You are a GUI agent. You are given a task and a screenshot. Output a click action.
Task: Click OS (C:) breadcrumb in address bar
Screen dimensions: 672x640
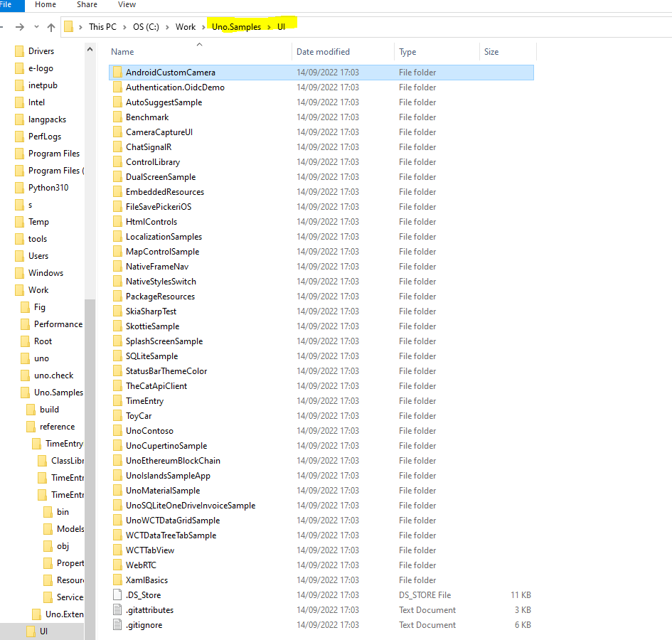[146, 27]
